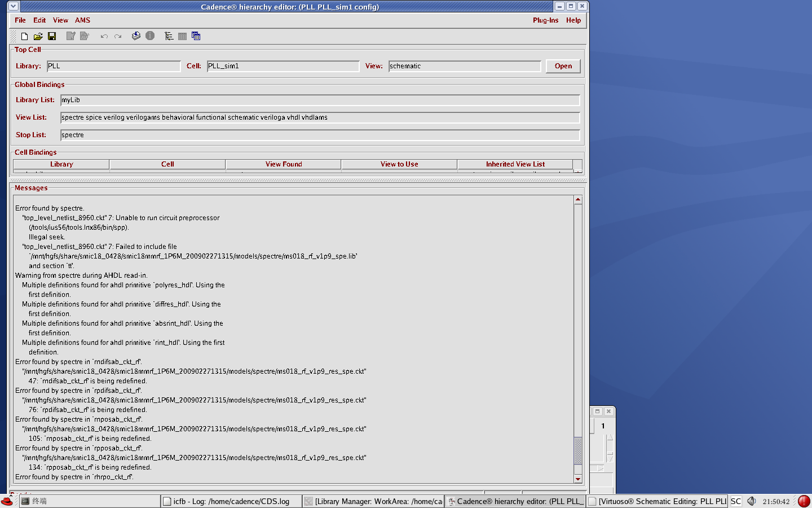Click the gray page-with-pencil toolbar icon
The width and height of the screenshot is (812, 508).
click(x=70, y=36)
